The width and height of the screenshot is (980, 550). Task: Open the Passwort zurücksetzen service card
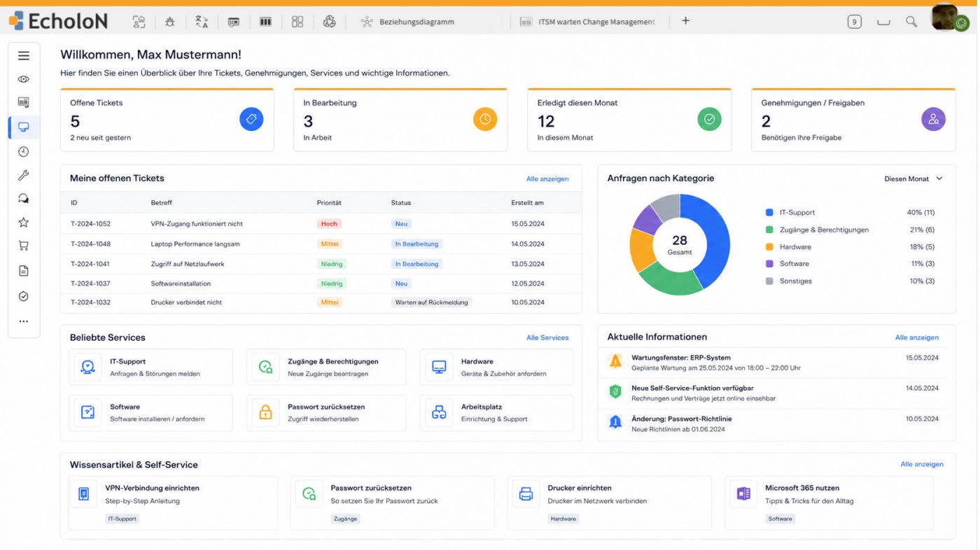click(326, 413)
